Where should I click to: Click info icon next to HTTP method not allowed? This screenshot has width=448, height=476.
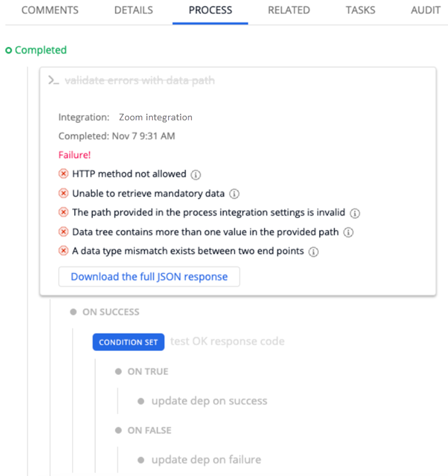[196, 175]
